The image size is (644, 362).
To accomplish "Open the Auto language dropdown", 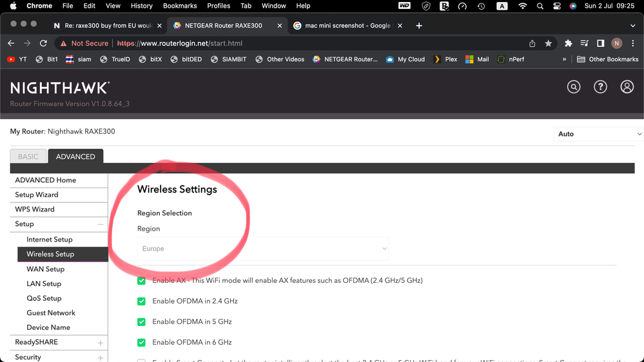I will pyautogui.click(x=598, y=134).
